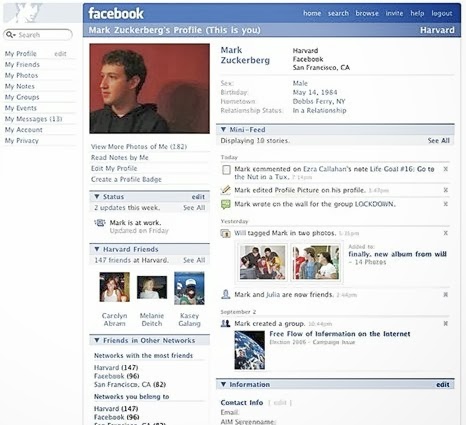Screen dimensions: 466x425
Task: Click Facebook (96) under Networks with most friends
Action: pos(117,376)
